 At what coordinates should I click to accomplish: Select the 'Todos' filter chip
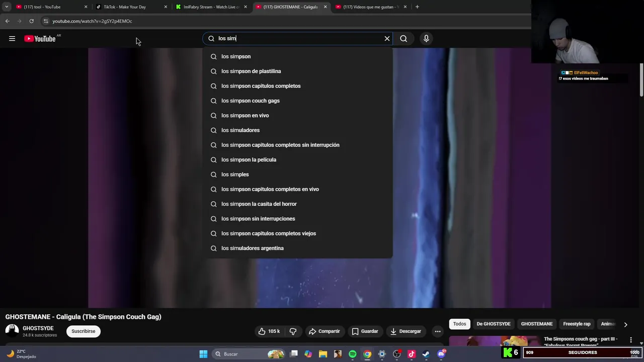(459, 324)
